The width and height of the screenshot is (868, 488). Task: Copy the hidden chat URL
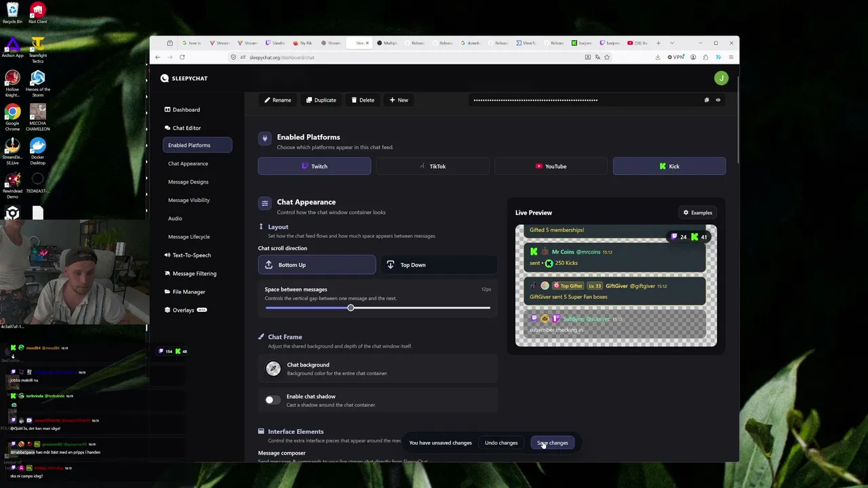coord(707,100)
